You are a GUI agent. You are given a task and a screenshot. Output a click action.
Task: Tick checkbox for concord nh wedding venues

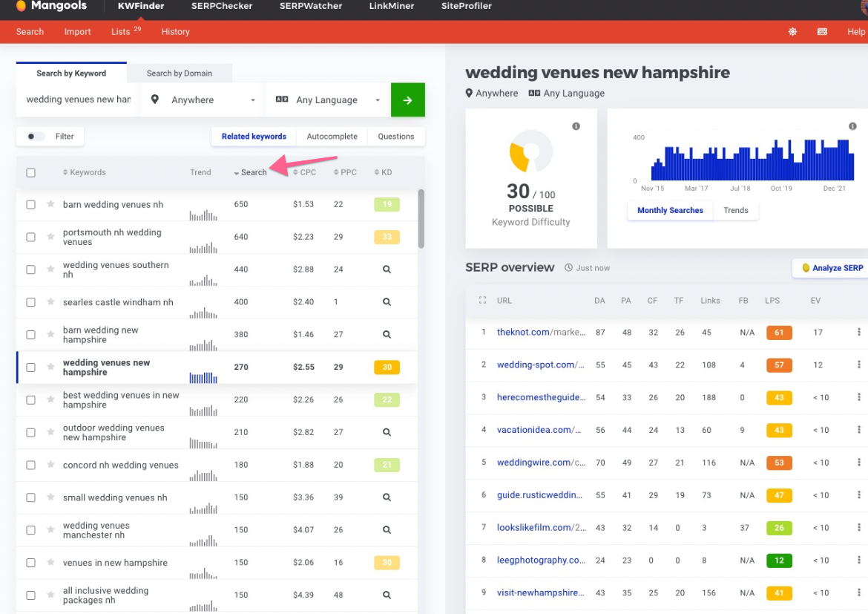coord(30,466)
